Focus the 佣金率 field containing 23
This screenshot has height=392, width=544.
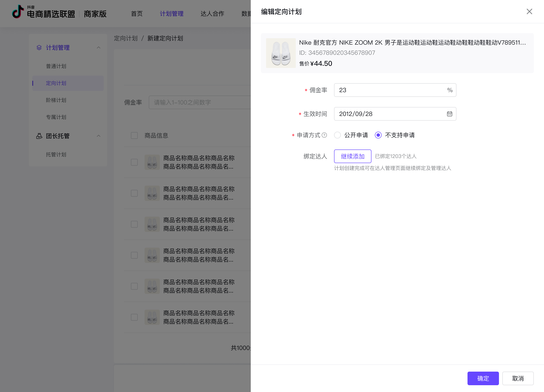(x=395, y=90)
